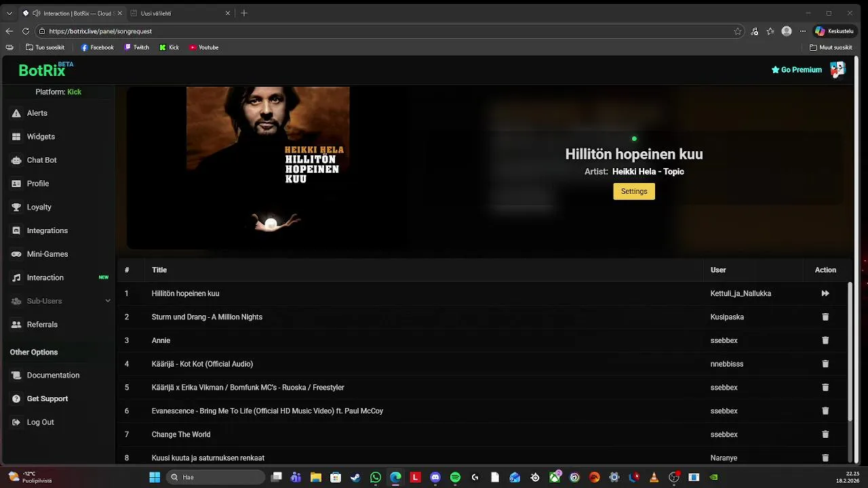This screenshot has width=868, height=488.
Task: Close the Uusi välilehti tab
Action: [x=228, y=13]
